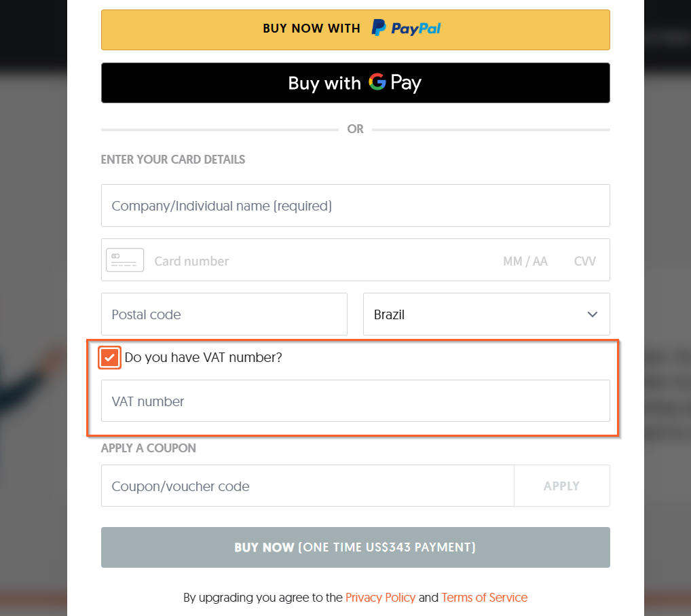Click the PayPal logo icon
This screenshot has width=691, height=616.
pyautogui.click(x=379, y=28)
